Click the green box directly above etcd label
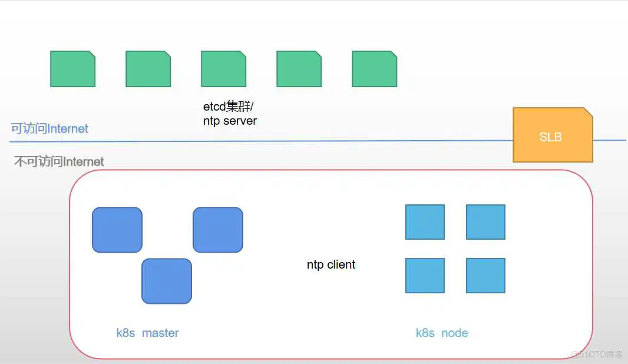Screen dimensions: 628x364 coord(223,69)
